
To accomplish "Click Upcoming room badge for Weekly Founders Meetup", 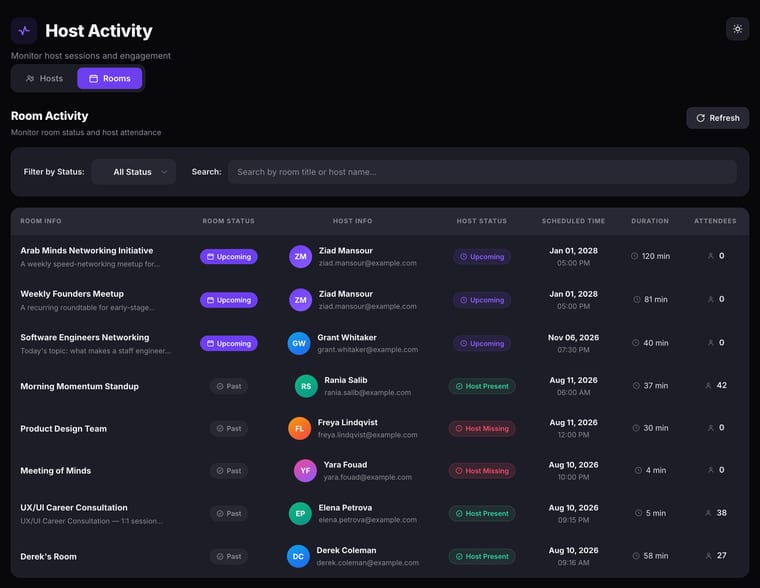I will [x=229, y=300].
